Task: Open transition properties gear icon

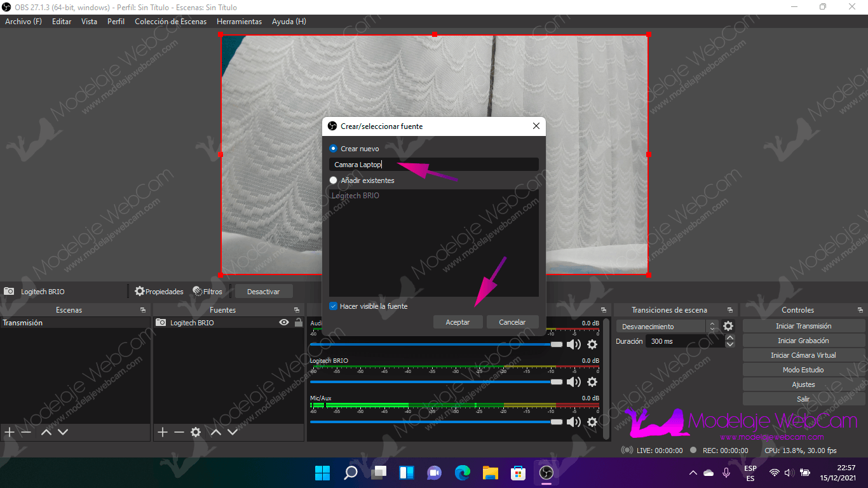Action: tap(728, 326)
